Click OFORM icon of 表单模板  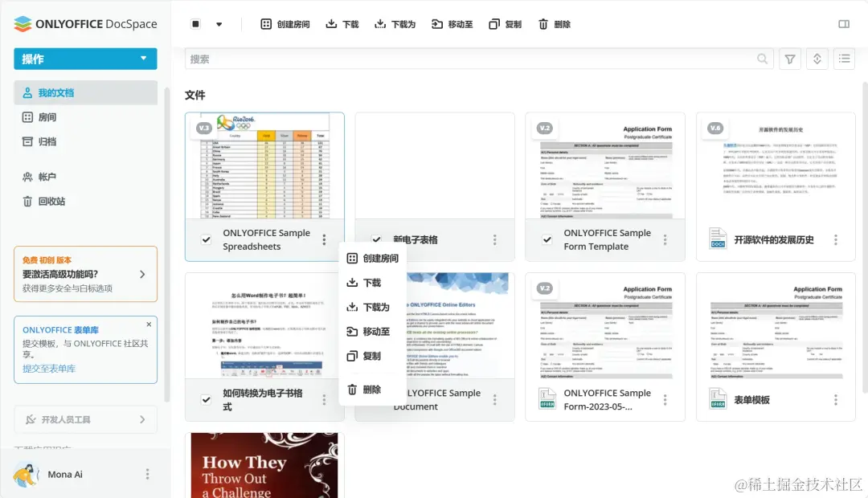click(718, 399)
